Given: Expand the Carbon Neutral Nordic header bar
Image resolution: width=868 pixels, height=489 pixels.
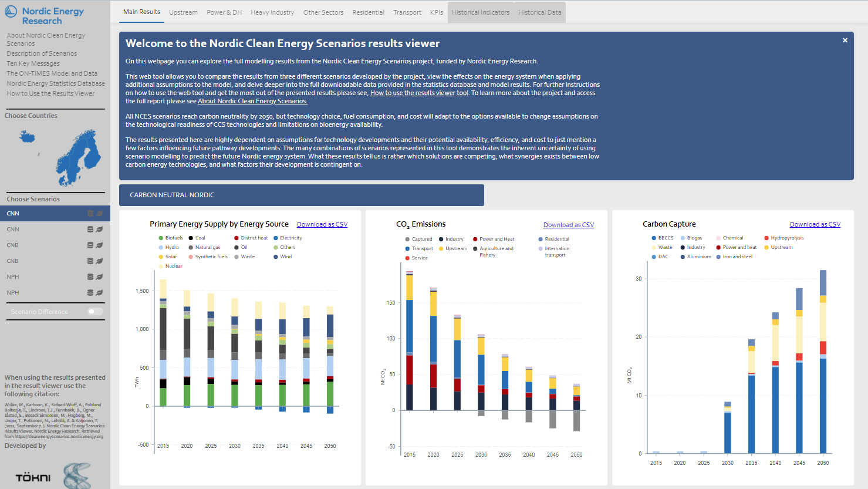Looking at the screenshot, I should pos(301,195).
